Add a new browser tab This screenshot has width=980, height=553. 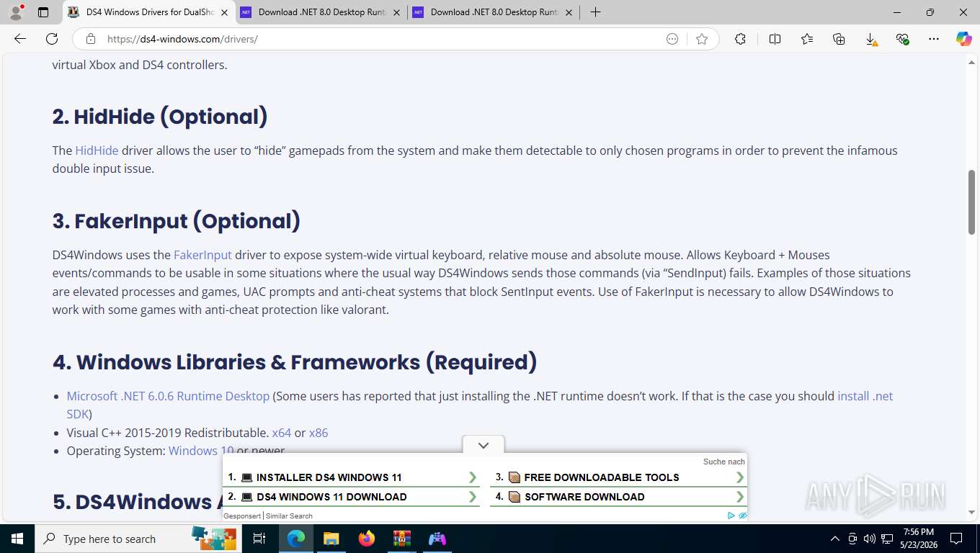click(595, 12)
